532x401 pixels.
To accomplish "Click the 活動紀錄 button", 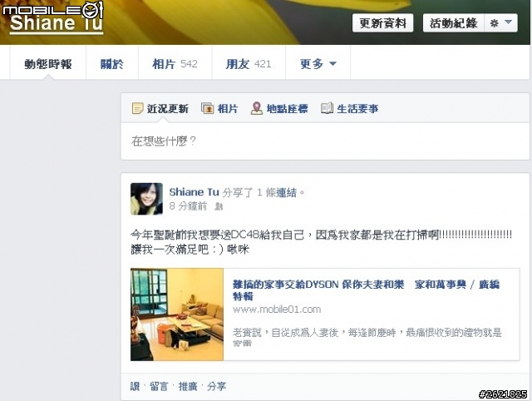I will tap(453, 23).
